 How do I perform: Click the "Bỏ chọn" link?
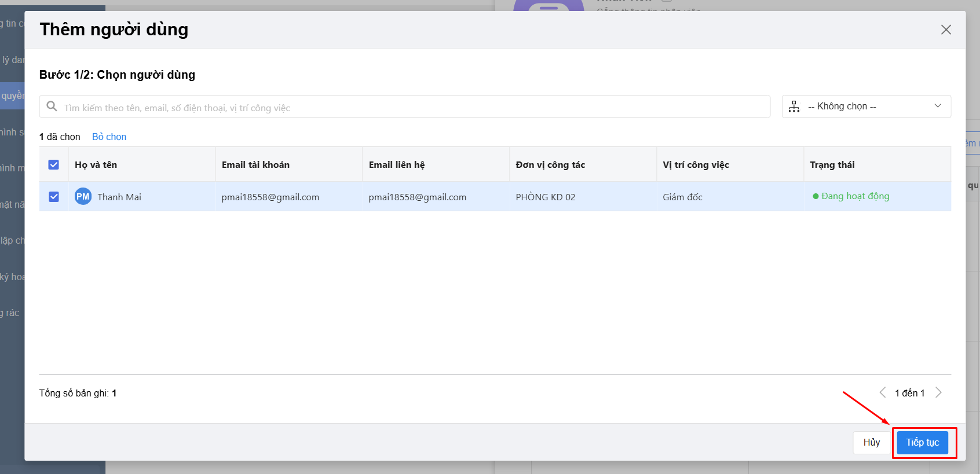(109, 137)
